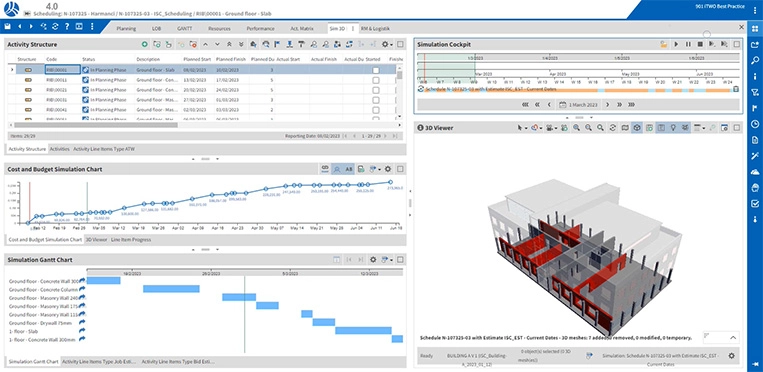Open the Line Item Progress tab
The height and width of the screenshot is (372, 763).
tap(131, 240)
